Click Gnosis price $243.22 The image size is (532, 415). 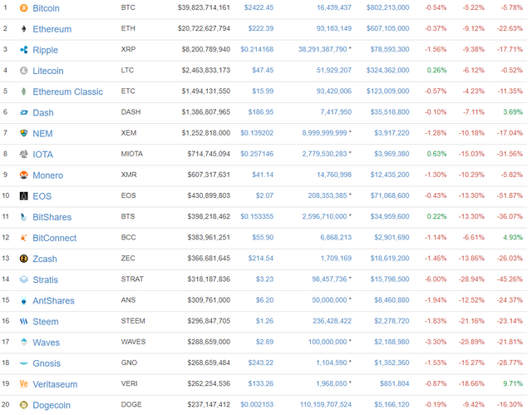pos(260,363)
